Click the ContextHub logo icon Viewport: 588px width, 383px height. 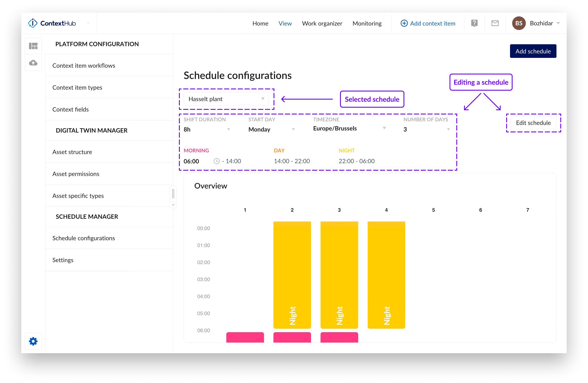(x=33, y=23)
